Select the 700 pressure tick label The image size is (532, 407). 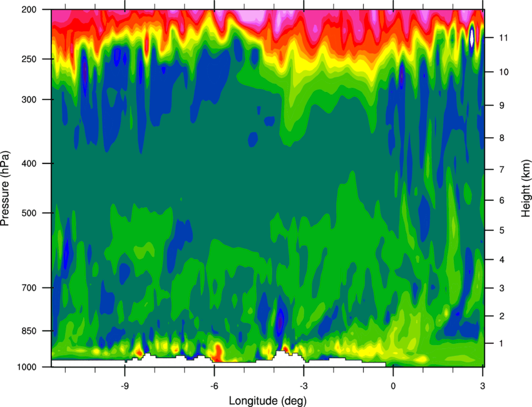tap(29, 287)
